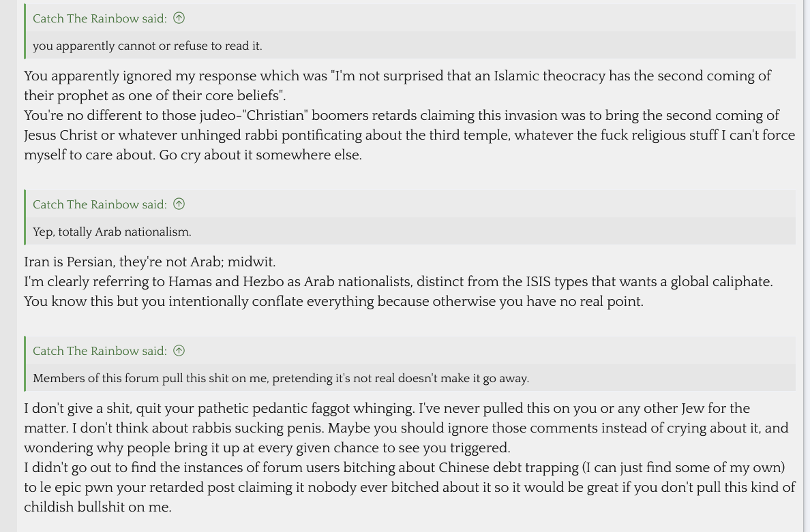
Task: Click the words 'Jesus Christ' in the reply
Action: click(61, 135)
